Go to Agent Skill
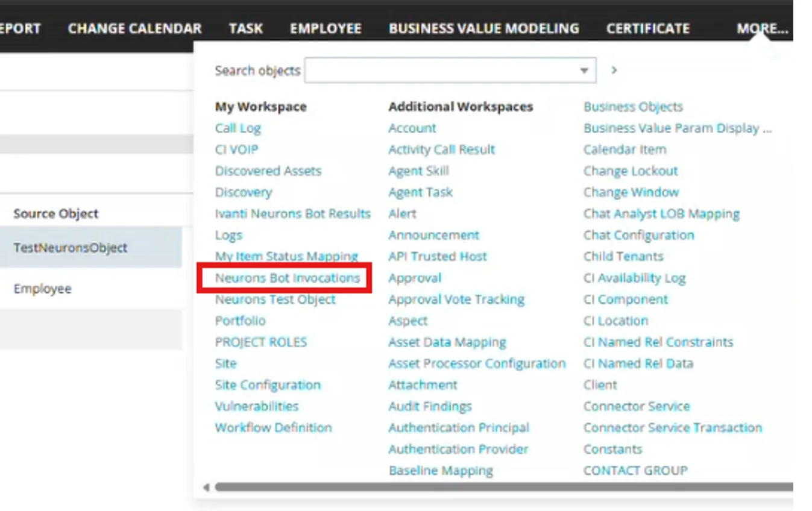The image size is (812, 511). [x=418, y=171]
